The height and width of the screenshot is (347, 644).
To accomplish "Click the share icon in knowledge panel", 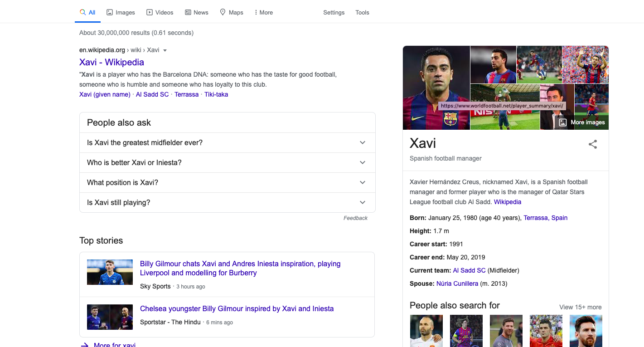I will [592, 144].
